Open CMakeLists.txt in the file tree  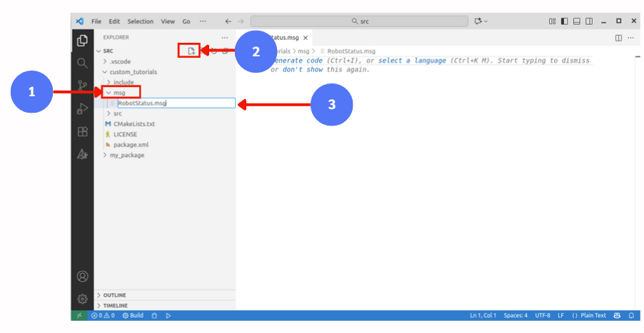[x=134, y=123]
